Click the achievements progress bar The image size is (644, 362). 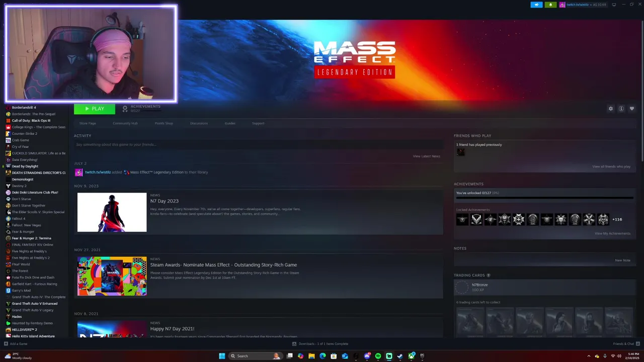[544, 198]
